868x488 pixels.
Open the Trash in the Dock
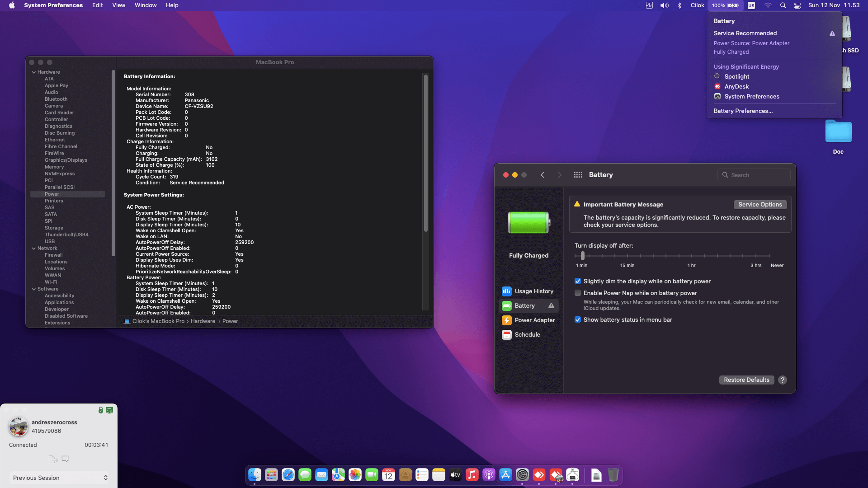613,475
